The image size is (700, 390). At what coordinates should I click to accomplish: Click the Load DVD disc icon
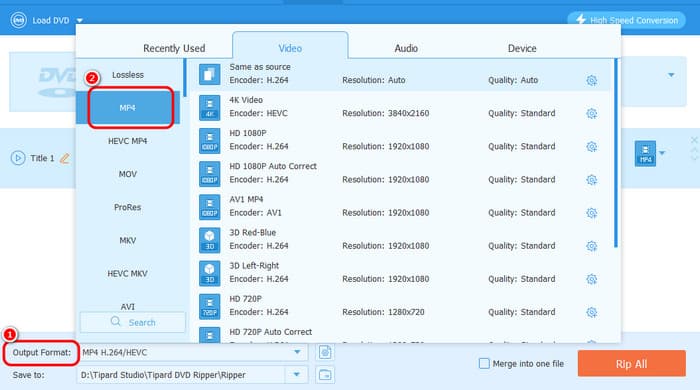coord(18,20)
